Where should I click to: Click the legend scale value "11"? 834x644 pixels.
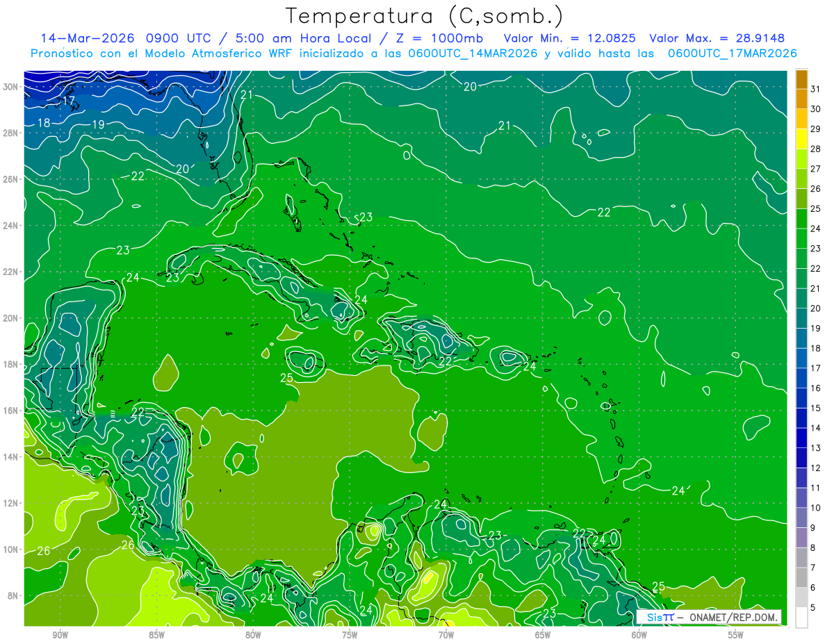[817, 488]
